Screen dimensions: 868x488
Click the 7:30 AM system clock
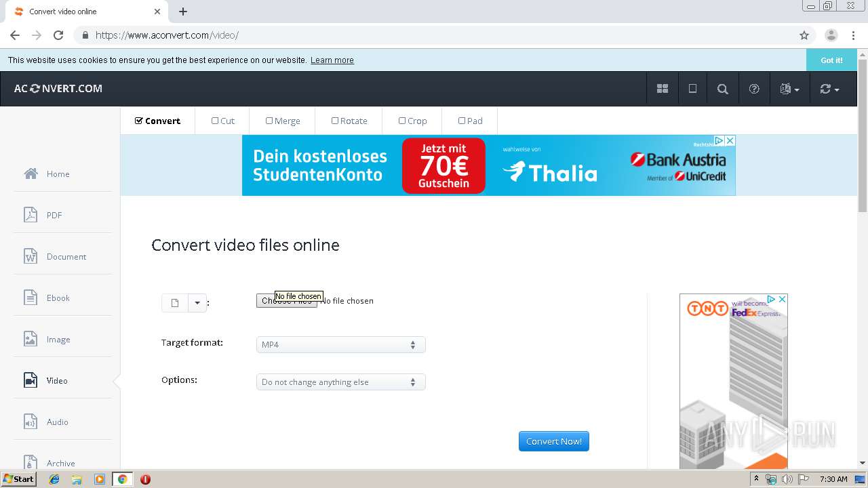[833, 479]
